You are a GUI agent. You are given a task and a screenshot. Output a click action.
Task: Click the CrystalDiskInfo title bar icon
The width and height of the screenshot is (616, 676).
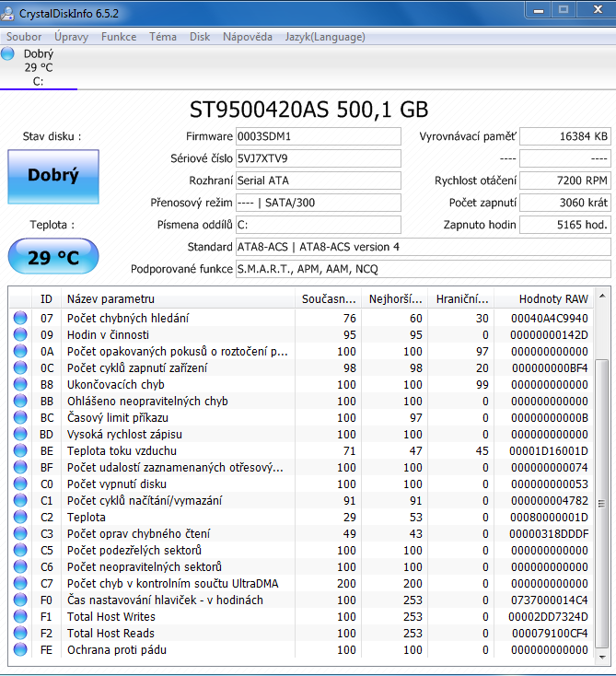click(7, 14)
